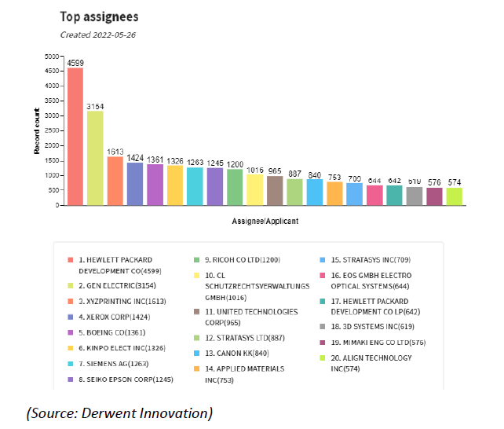504x429 pixels.
Task: Toggle the Hewlett Packard Development Co LP swatch
Action: 323,302
